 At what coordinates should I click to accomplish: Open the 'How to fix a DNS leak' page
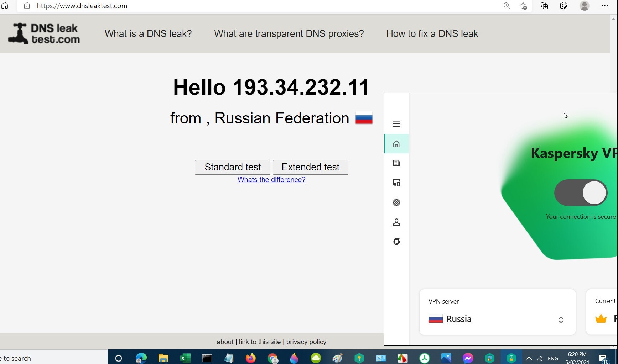coord(432,34)
